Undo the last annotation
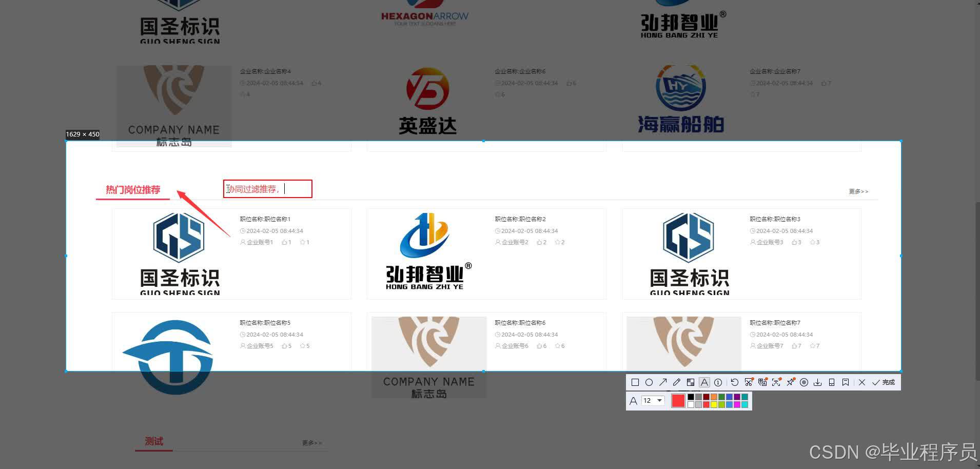This screenshot has height=469, width=980. tap(735, 382)
